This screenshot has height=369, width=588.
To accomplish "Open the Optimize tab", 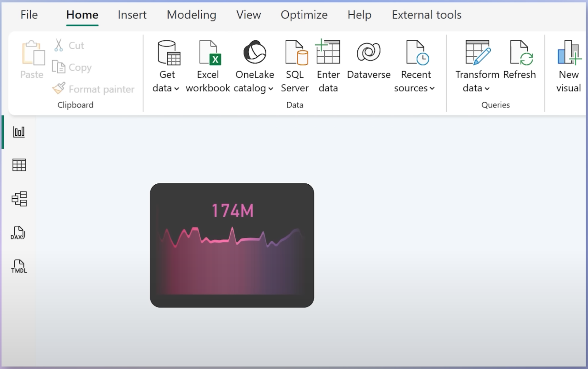I will point(304,15).
